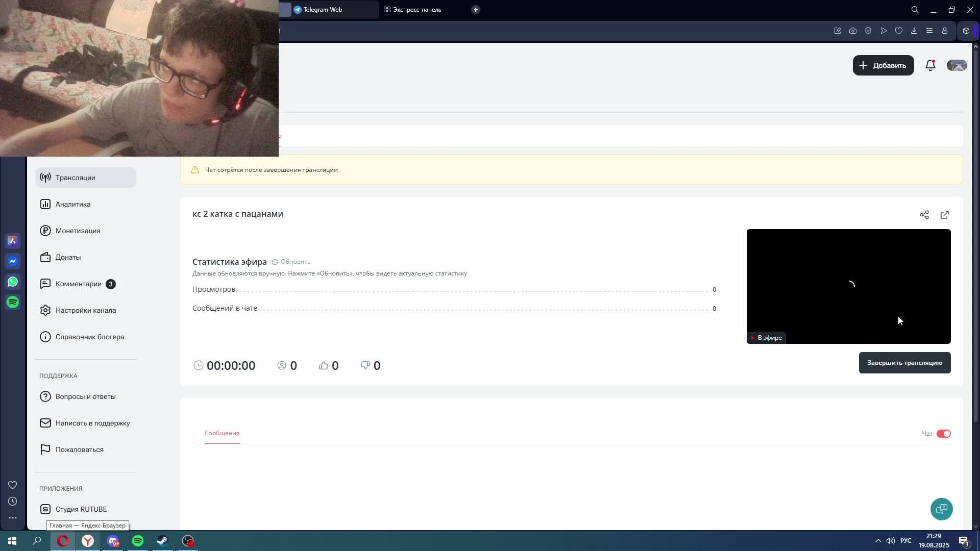The image size is (980, 551).
Task: Open Steam from the taskbar
Action: [x=162, y=541]
